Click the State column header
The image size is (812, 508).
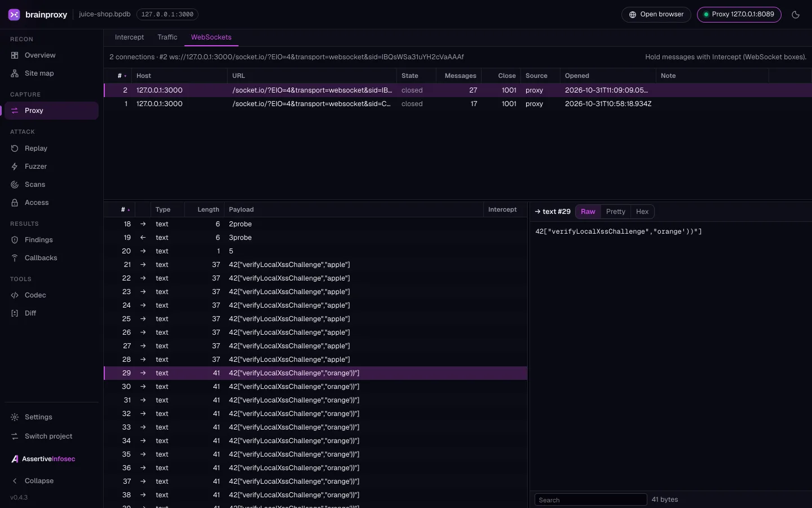click(416, 76)
